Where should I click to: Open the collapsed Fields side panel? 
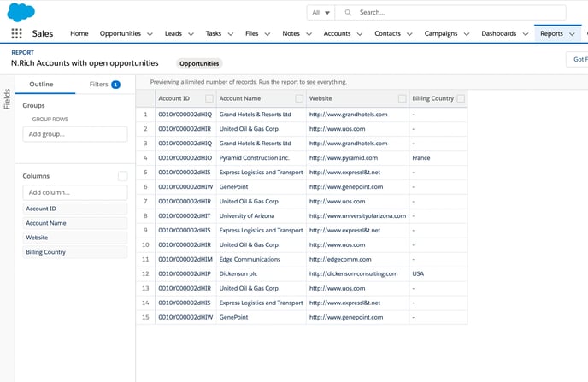click(x=7, y=99)
